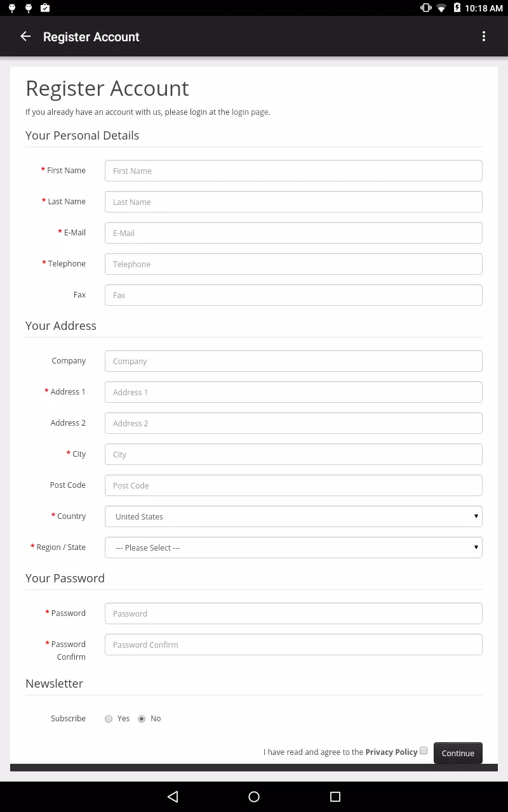The image size is (508, 812).
Task: Click into the E-Mail field
Action: 293,233
